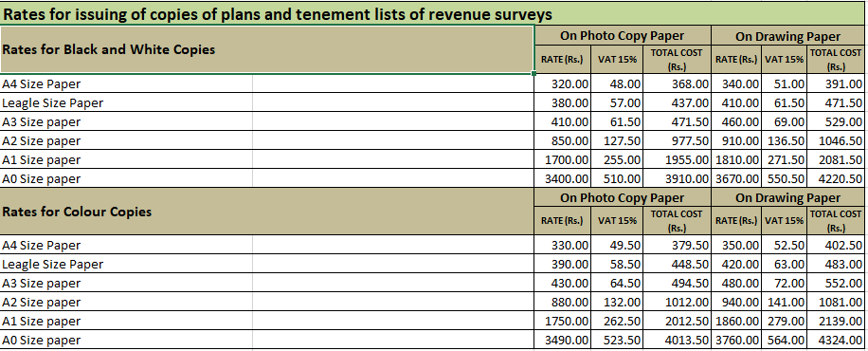This screenshot has height=351, width=868.
Task: Select the title cell about revenue survey rates
Action: [432, 14]
